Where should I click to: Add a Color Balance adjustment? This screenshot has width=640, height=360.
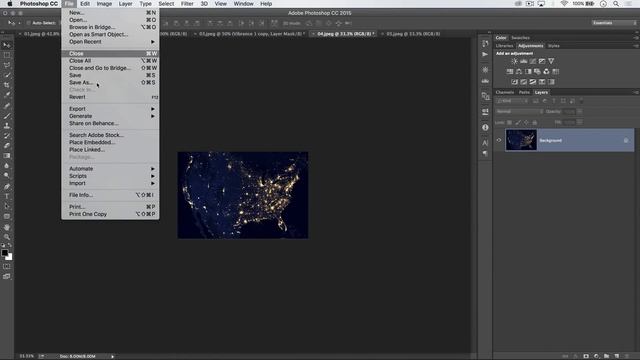click(x=519, y=71)
